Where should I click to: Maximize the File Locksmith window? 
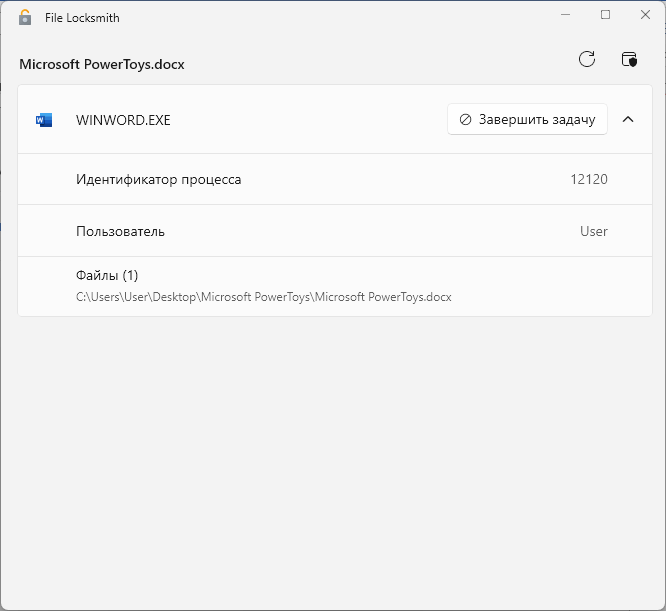point(605,15)
